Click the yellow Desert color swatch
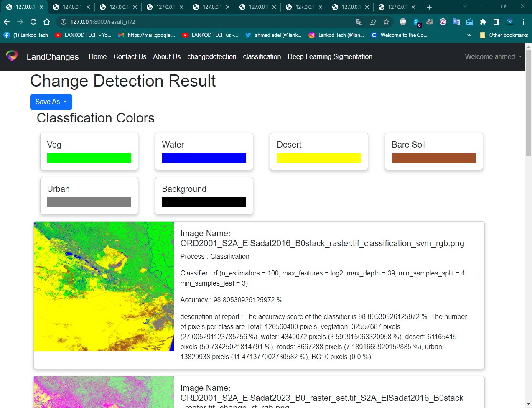The image size is (532, 408). pos(319,158)
